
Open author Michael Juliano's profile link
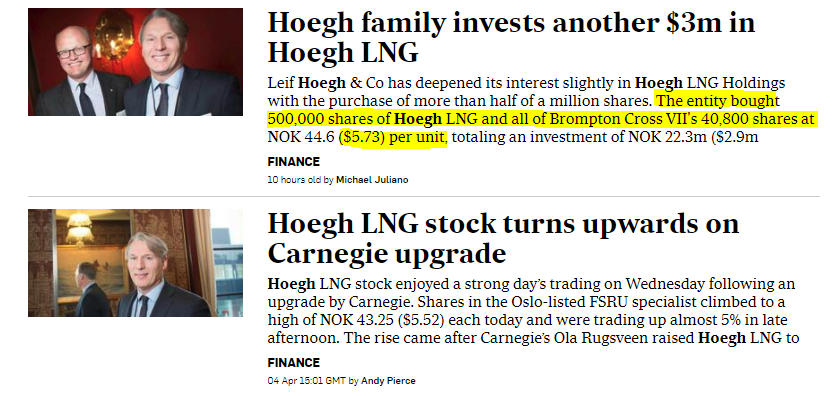click(x=372, y=180)
